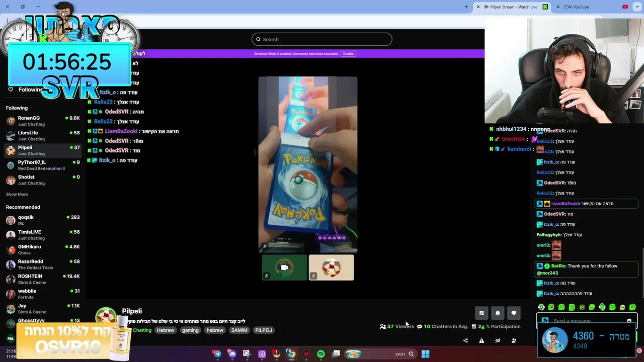Toggle the crossed-eye hide icon
The image size is (644, 362).
(x=498, y=340)
